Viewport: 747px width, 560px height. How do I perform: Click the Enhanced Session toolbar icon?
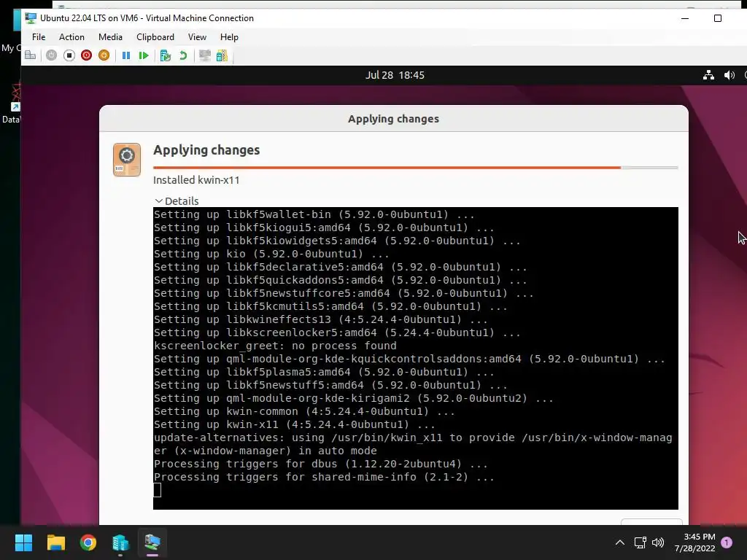click(205, 55)
